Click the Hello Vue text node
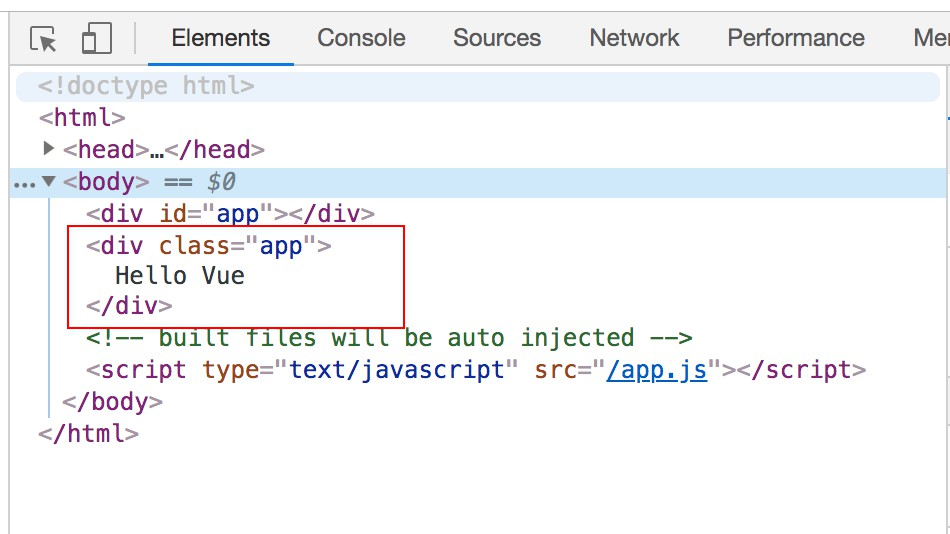 tap(180, 276)
